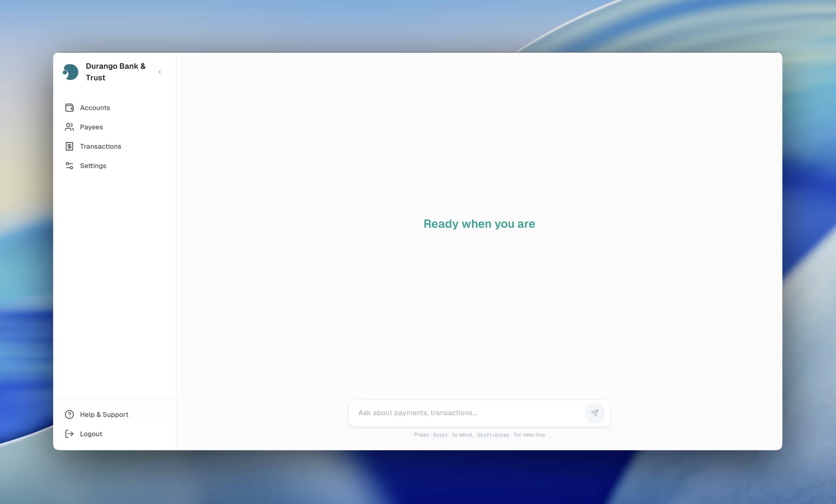Select the Accounts wallet icon
This screenshot has width=836, height=504.
pos(69,107)
